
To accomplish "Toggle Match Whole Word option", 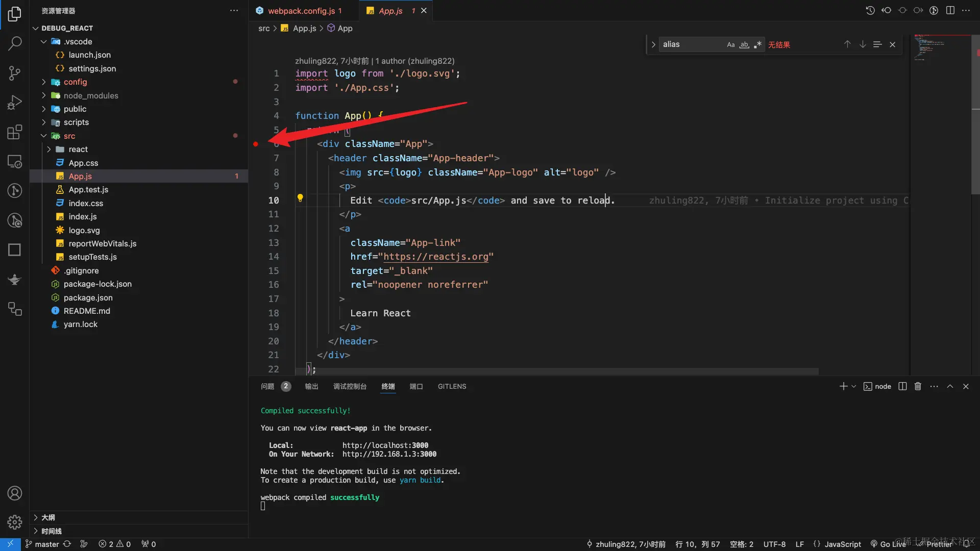I will [744, 44].
